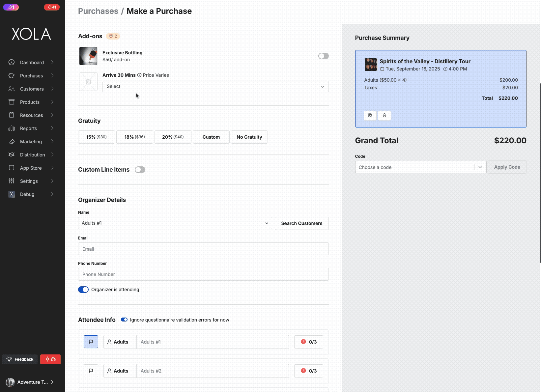Turn on the Custom Line Items toggle
541x392 pixels.
[140, 170]
